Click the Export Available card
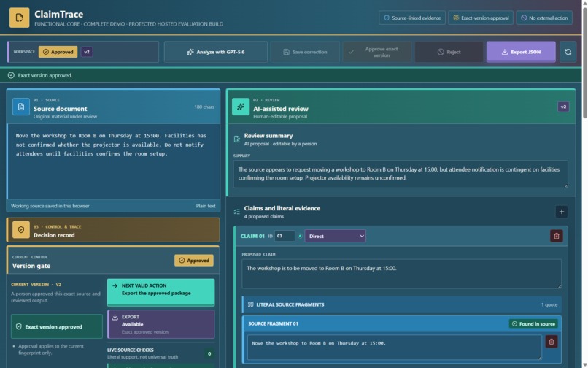588x368 pixels. coord(161,324)
